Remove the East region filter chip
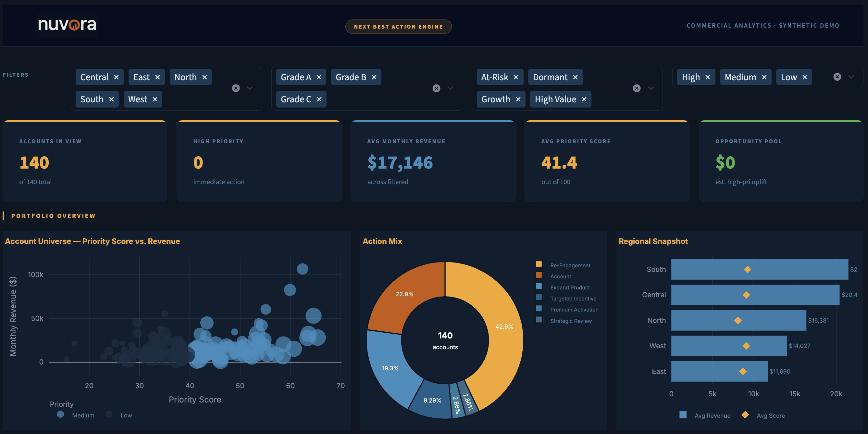 click(157, 77)
